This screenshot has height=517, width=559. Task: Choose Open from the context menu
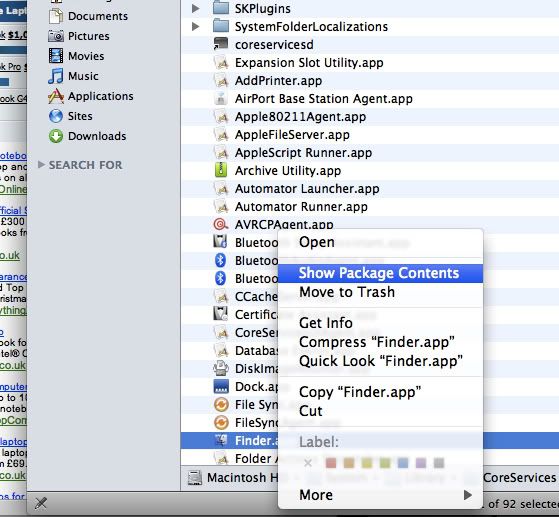click(x=380, y=242)
